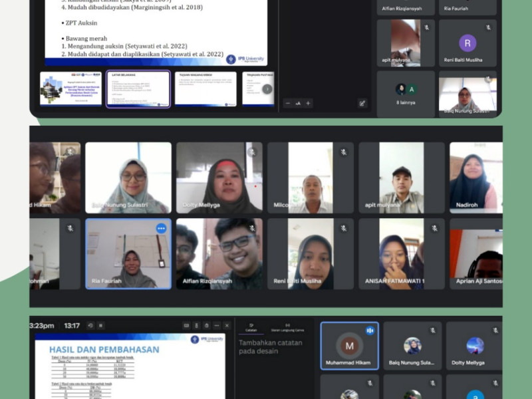Toggle the muted mic icon on ANISAR FATMAWATI's tile
Viewport: 532px width, 399px height.
tap(434, 228)
